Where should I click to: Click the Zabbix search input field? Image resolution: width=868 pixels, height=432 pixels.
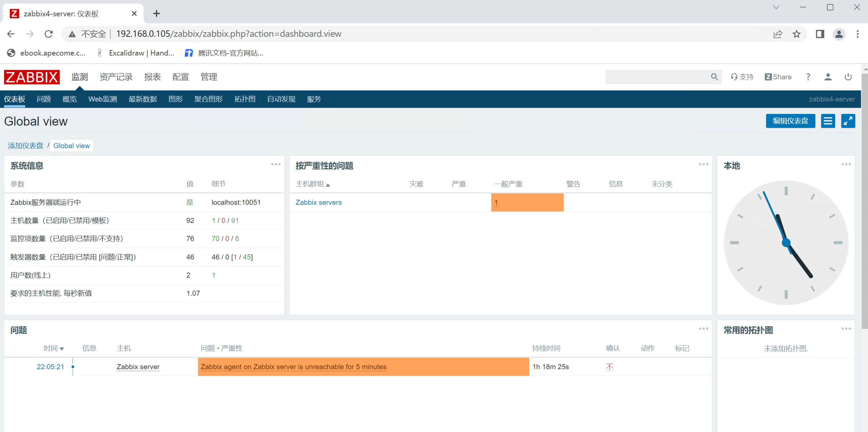657,77
